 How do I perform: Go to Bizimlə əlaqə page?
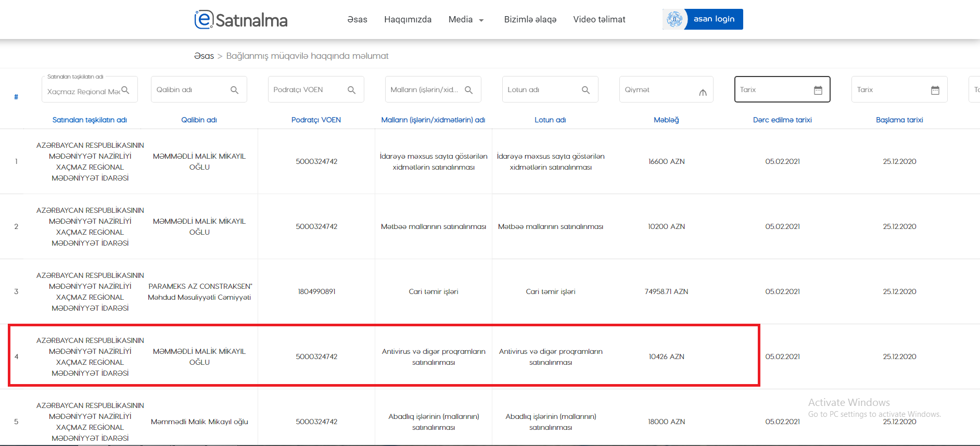pos(530,20)
